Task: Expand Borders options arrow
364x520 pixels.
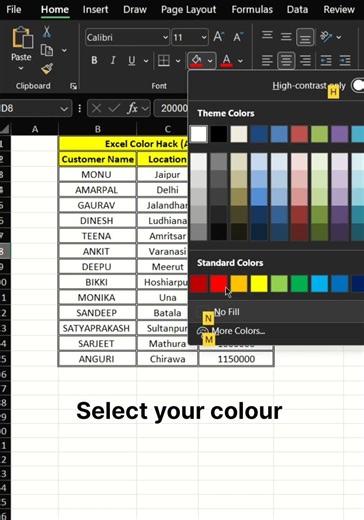Action: click(x=178, y=61)
